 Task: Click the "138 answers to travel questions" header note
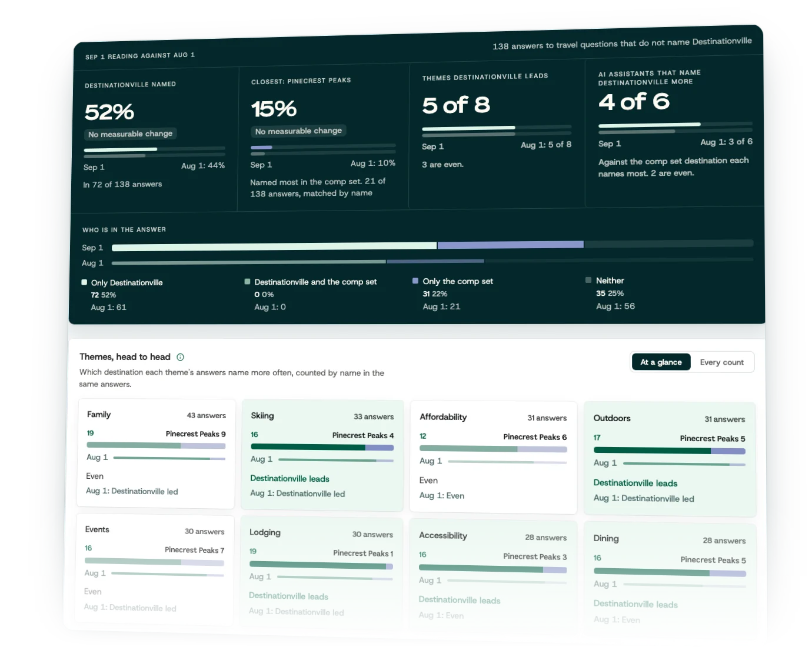[x=623, y=44]
